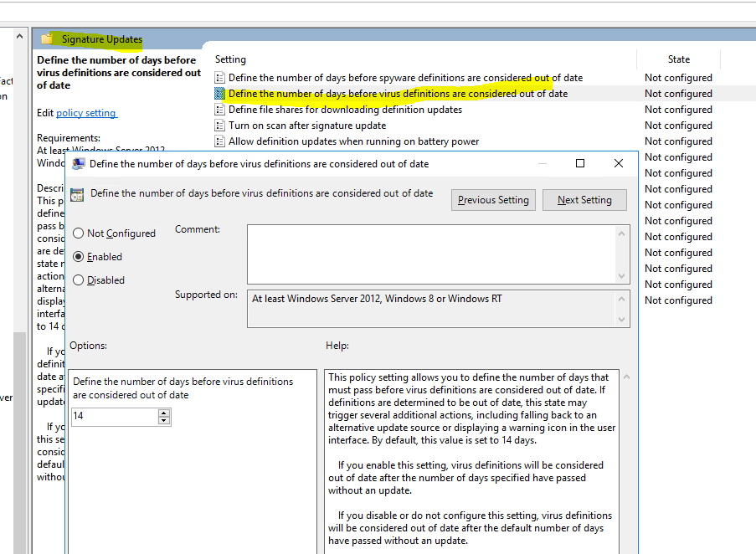Sort the list by the State column header
Screen dimensions: 756x554
(x=678, y=59)
